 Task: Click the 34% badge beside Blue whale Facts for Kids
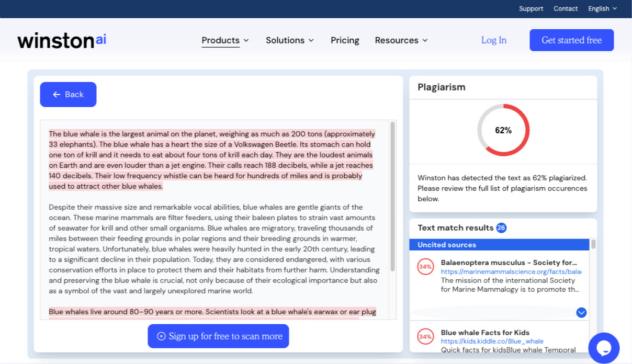(425, 336)
